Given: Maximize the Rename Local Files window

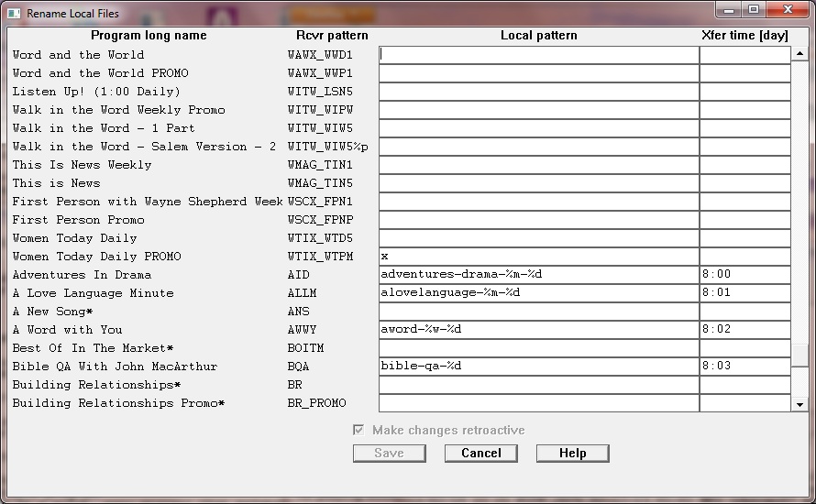Looking at the screenshot, I should pos(753,10).
